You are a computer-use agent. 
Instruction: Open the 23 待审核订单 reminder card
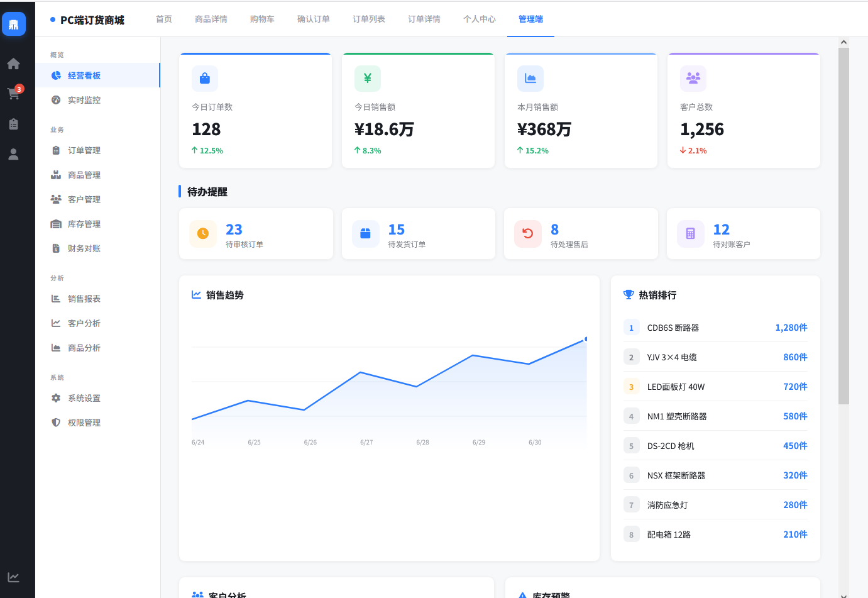[x=256, y=234]
